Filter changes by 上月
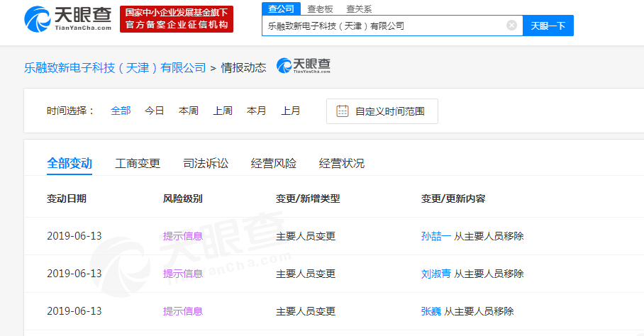Image resolution: width=644 pixels, height=336 pixels. 290,111
